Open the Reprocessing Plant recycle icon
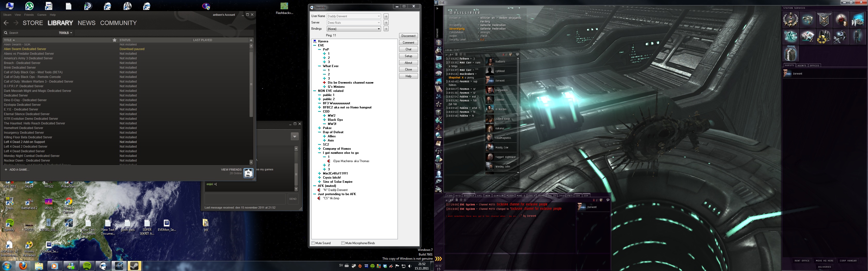This screenshot has width=868, height=271. 824,36
